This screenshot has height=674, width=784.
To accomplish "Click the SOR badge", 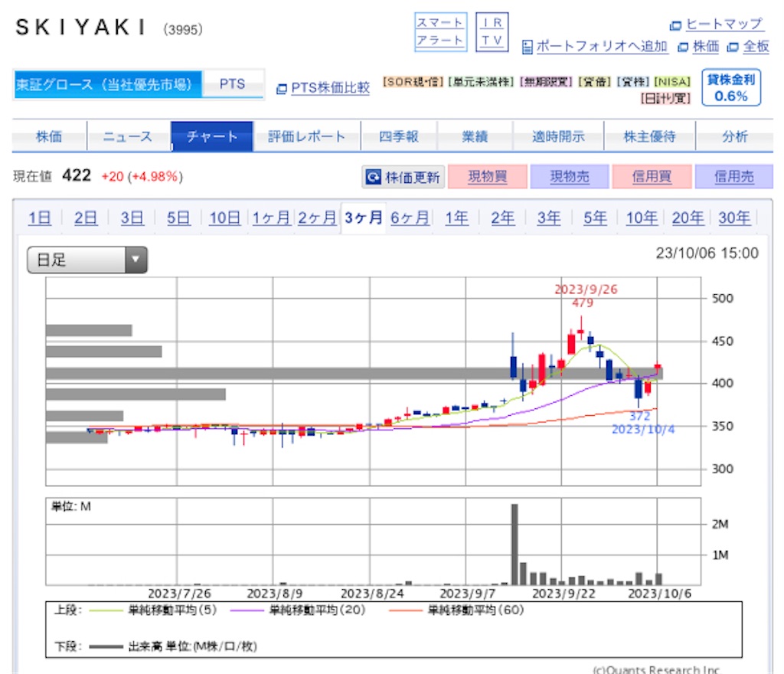I will 413,81.
